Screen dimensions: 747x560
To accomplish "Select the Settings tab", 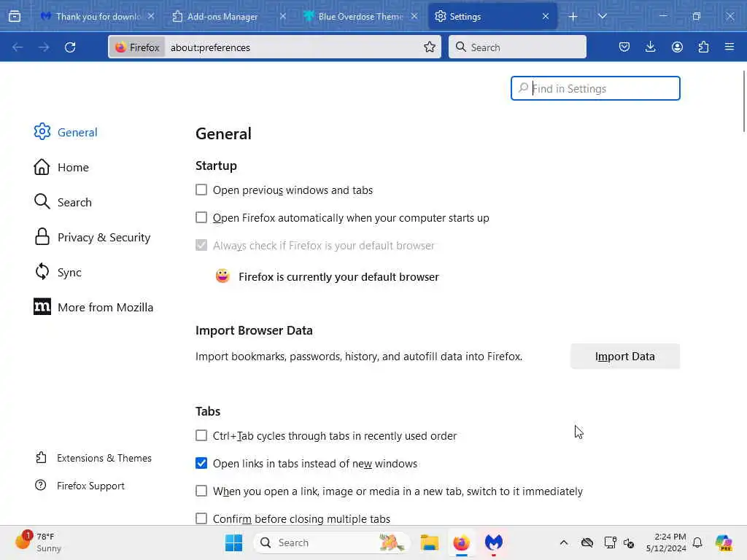I will tap(492, 17).
